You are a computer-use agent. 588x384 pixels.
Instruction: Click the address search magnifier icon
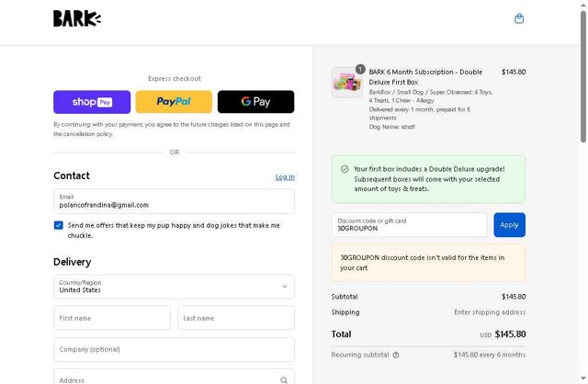tap(284, 380)
